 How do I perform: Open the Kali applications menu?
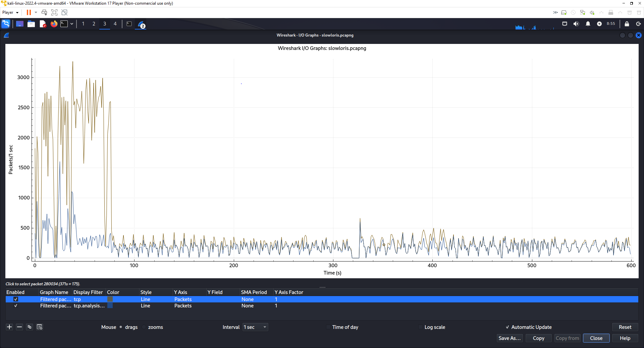tap(6, 24)
